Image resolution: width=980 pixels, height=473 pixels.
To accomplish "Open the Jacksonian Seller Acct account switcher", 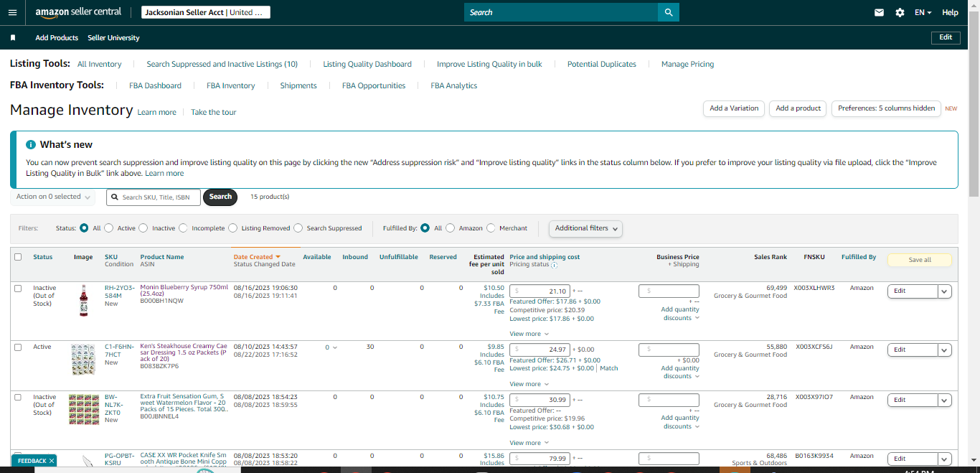I will (207, 12).
